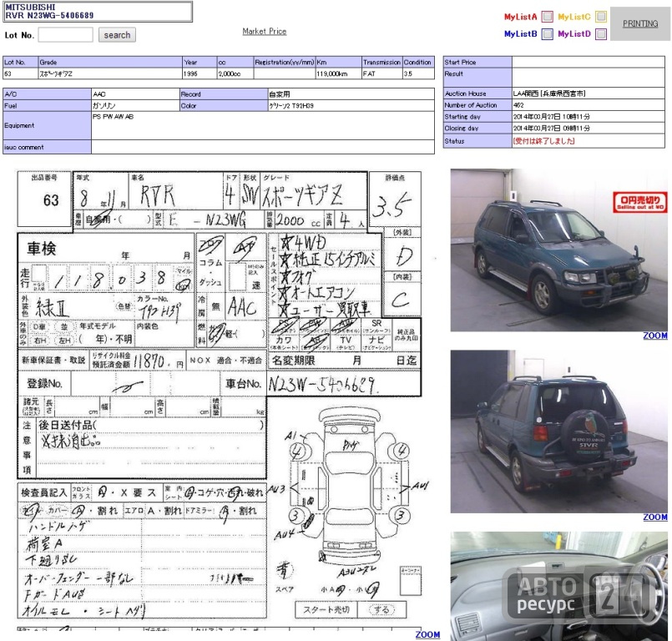
Task: Open the handwritten auction sheet image
Action: [220, 400]
